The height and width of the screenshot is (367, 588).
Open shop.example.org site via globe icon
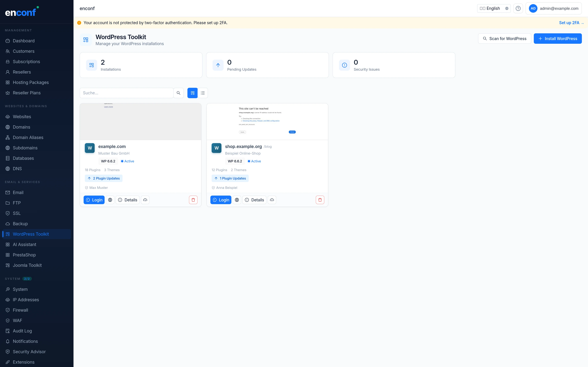click(x=237, y=200)
